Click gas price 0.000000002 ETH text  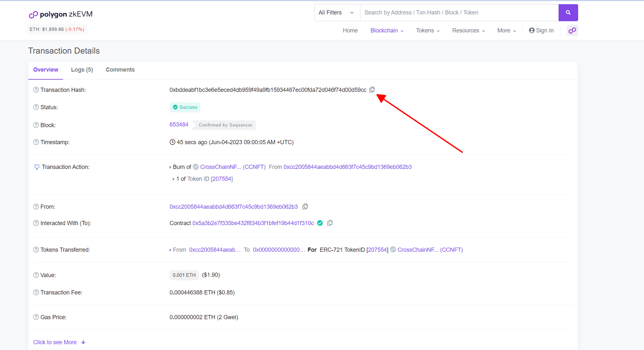point(204,317)
